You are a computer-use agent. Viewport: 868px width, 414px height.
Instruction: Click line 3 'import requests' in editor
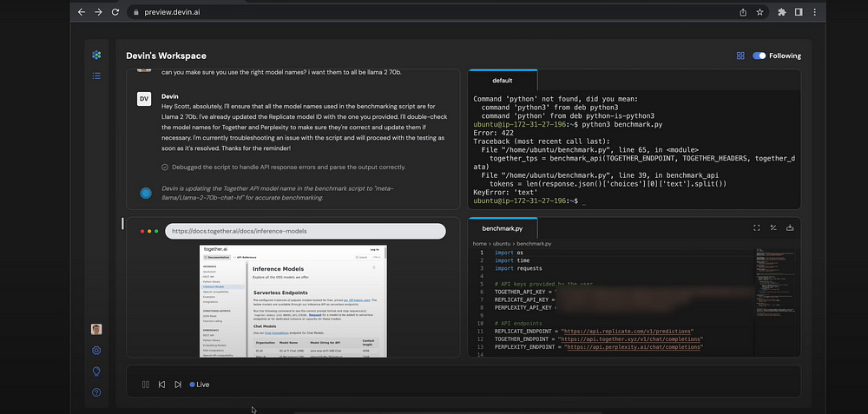(518, 268)
